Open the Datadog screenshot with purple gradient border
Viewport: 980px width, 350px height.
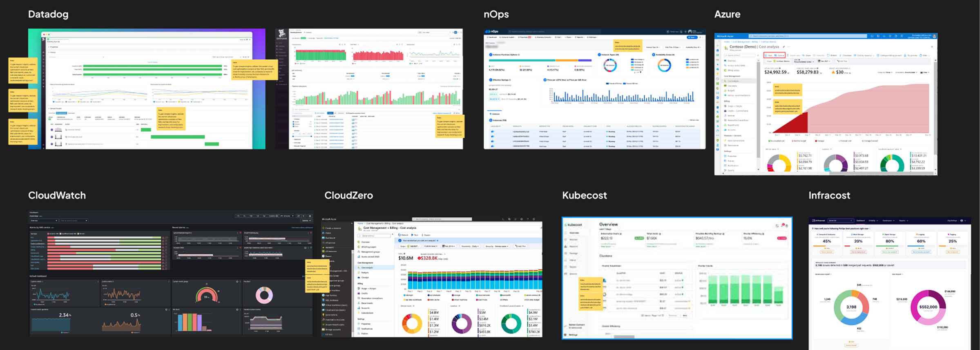[x=147, y=89]
